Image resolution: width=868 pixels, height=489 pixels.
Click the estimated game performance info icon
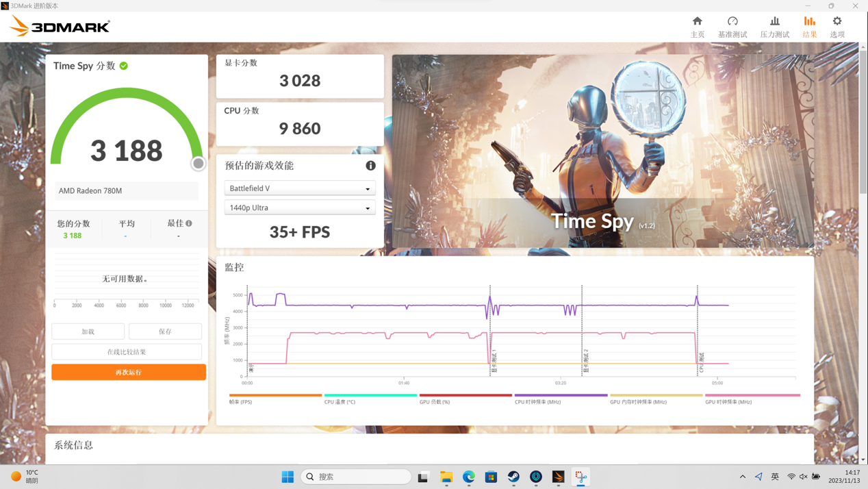tap(370, 166)
